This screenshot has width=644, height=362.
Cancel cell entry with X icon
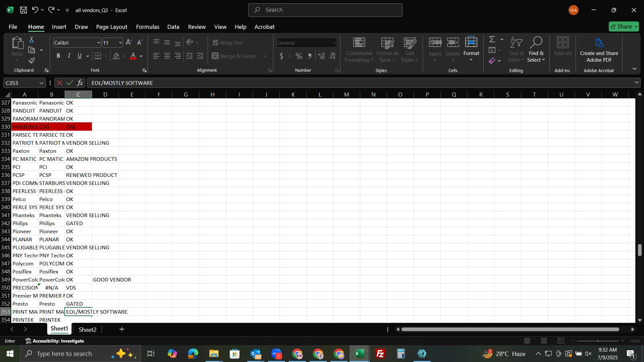coord(59,83)
